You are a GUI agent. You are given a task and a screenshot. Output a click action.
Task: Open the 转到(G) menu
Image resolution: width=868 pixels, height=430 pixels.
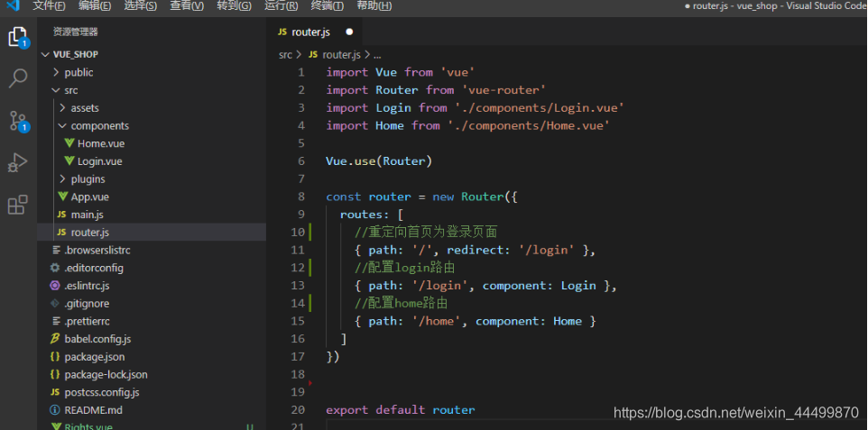(234, 6)
